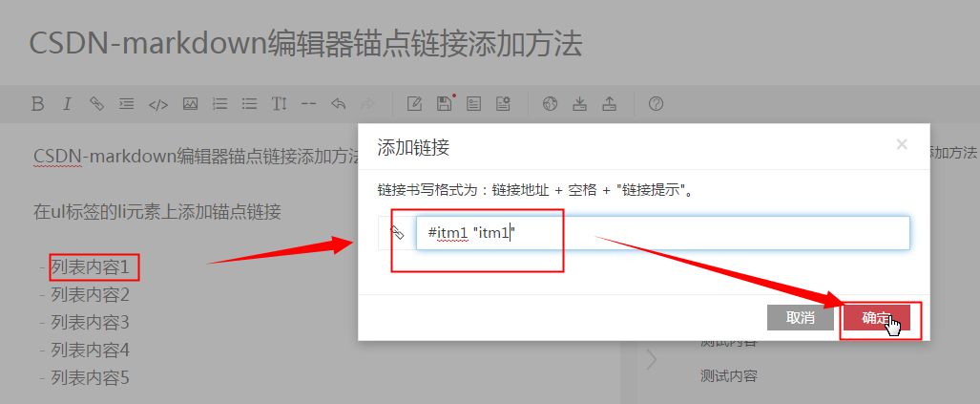The height and width of the screenshot is (404, 980).
Task: Click the import download-arrow icon
Action: (x=580, y=104)
